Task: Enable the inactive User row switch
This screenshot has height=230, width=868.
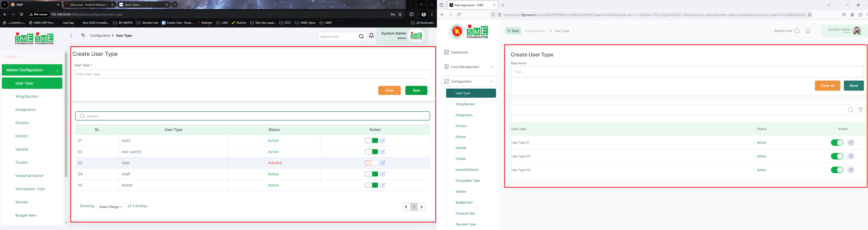Action: point(371,163)
